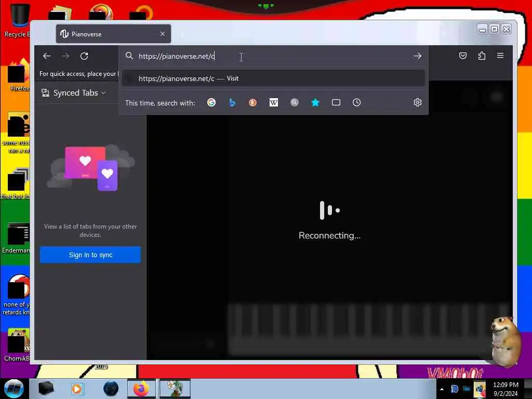Select the pianoverse.net/c Visit suggestion

pyautogui.click(x=273, y=78)
